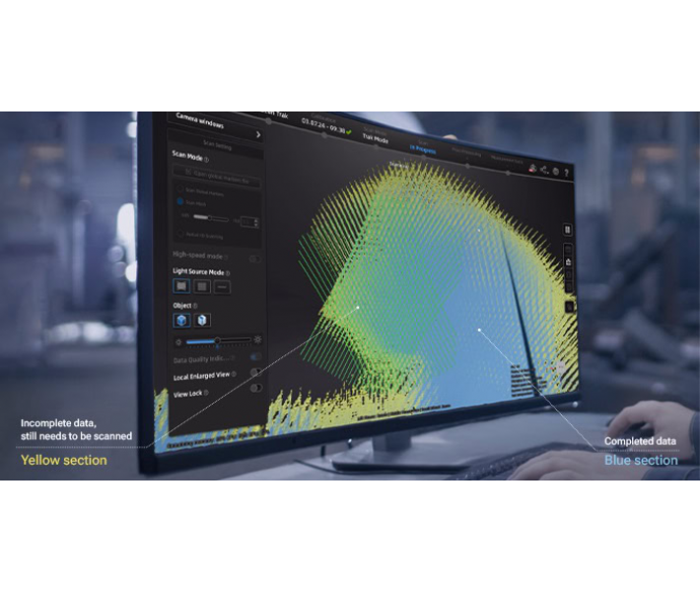The height and width of the screenshot is (592, 700).
Task: Click the toolbar icon just below home icon
Action: click(569, 275)
